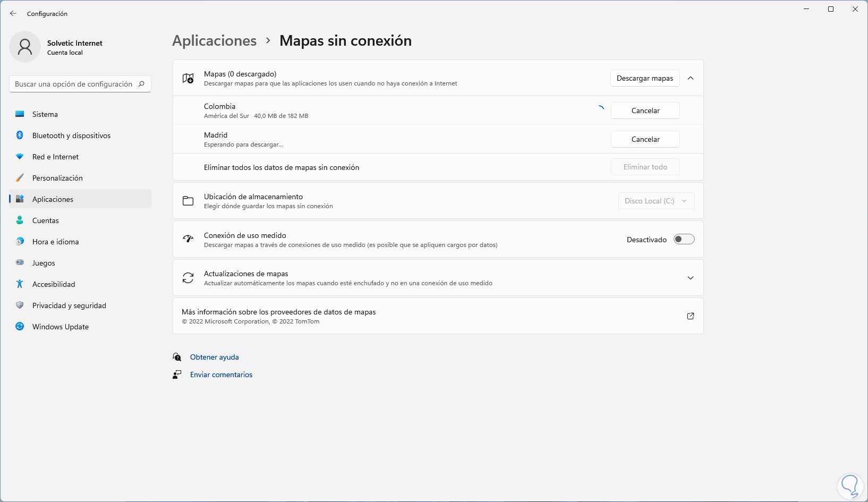868x502 pixels.
Task: Open Disco Local (C:) storage dropdown
Action: [656, 201]
